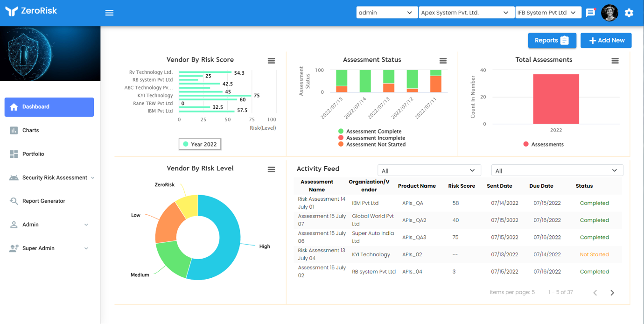The height and width of the screenshot is (324, 644).
Task: Sort by Due Date column header
Action: click(x=541, y=186)
